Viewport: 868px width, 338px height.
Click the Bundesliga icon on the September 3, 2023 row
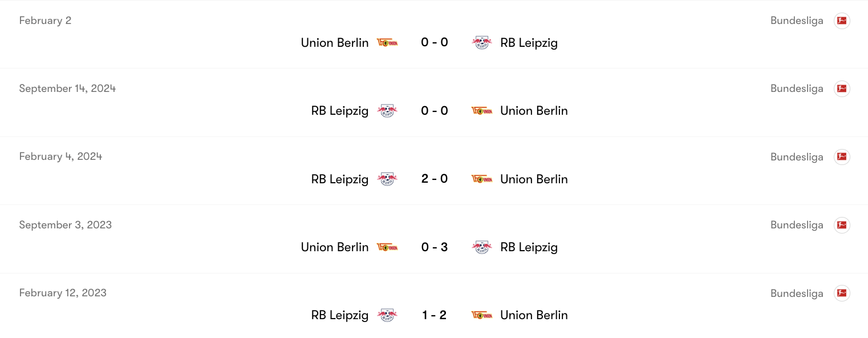click(x=842, y=225)
